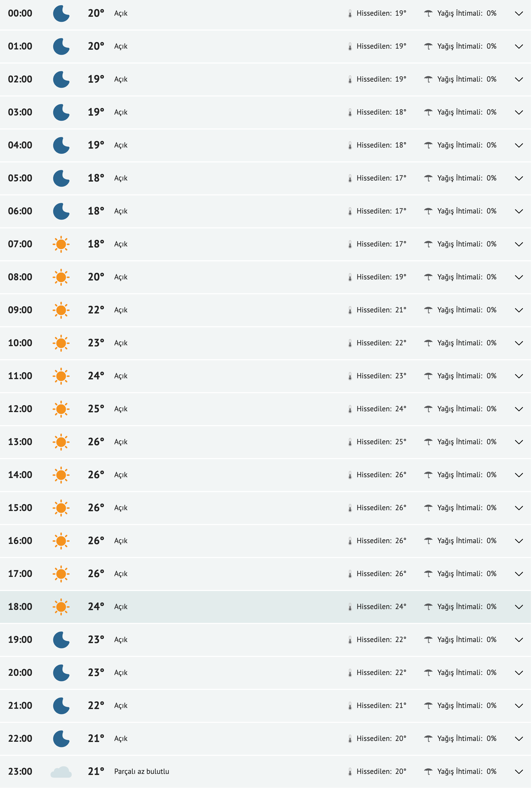Click the 'Parçalı az bulutlu' condition text
This screenshot has height=788, width=532.
pyautogui.click(x=141, y=772)
